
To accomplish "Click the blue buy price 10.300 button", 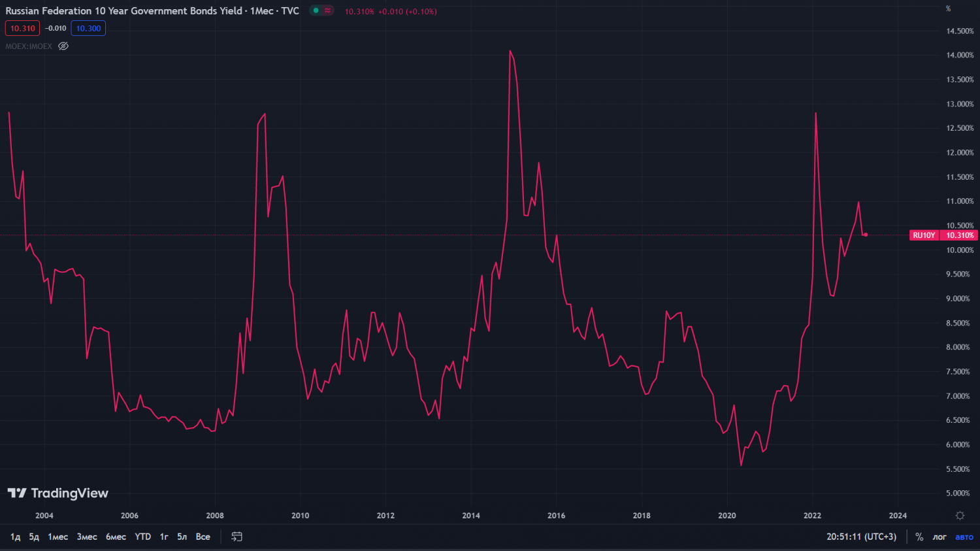I will 88,28.
